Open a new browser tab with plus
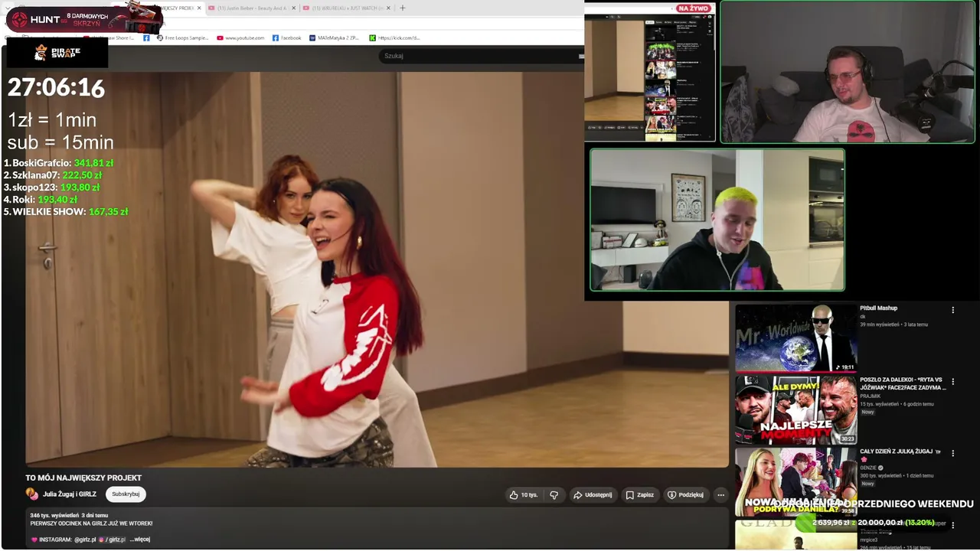Viewport: 980px width, 551px height. (403, 8)
